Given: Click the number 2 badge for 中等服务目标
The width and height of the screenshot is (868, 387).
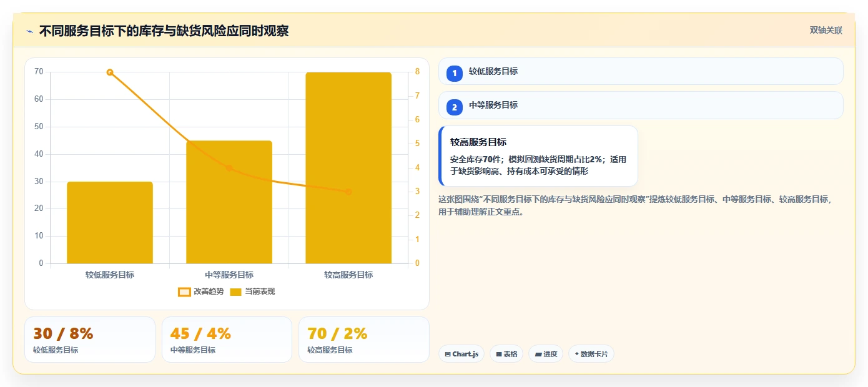Looking at the screenshot, I should 455,107.
